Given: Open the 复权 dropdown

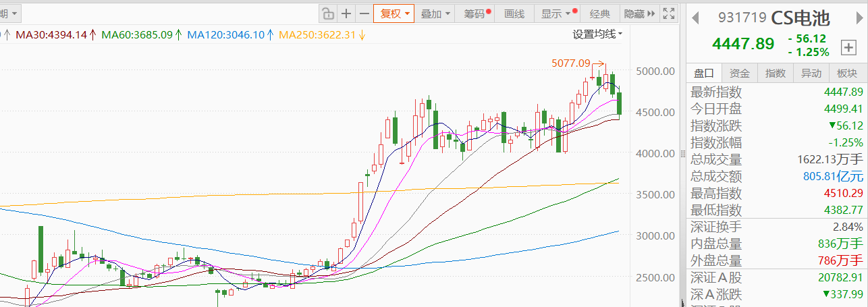Looking at the screenshot, I should coord(395,13).
